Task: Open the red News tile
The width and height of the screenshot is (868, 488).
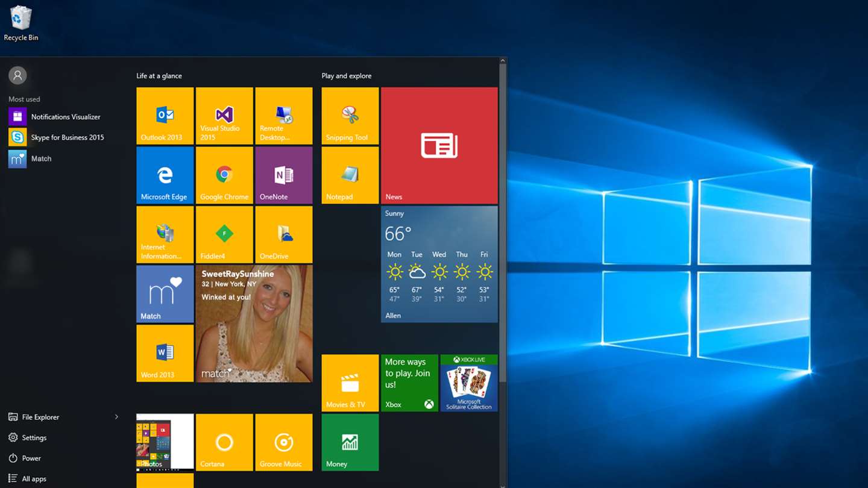Action: (x=439, y=145)
